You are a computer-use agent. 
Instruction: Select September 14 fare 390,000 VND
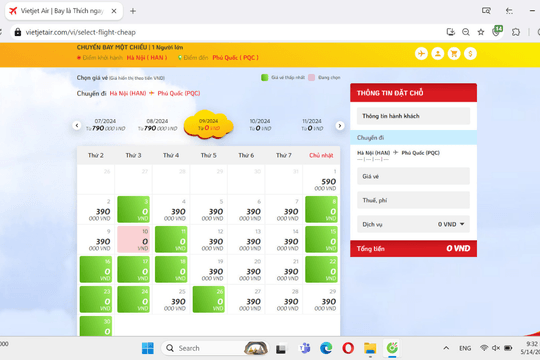point(284,239)
